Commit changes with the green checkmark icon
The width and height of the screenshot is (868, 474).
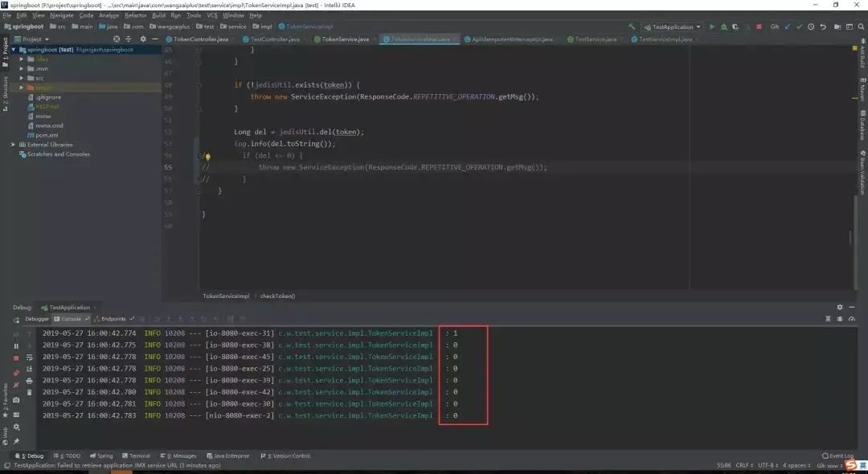[799, 27]
